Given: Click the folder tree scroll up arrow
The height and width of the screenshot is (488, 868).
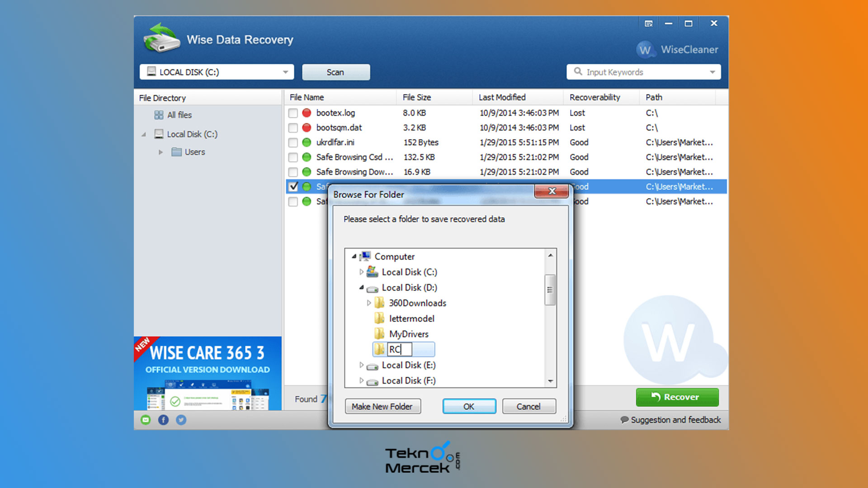Looking at the screenshot, I should click(x=550, y=255).
